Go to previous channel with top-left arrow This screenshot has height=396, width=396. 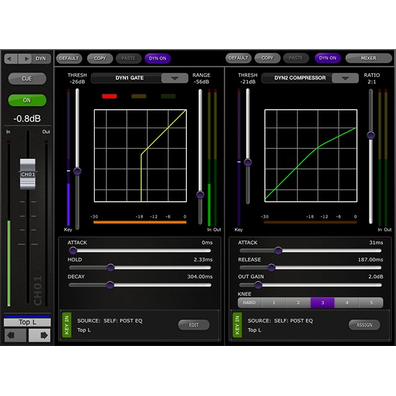click(x=11, y=59)
